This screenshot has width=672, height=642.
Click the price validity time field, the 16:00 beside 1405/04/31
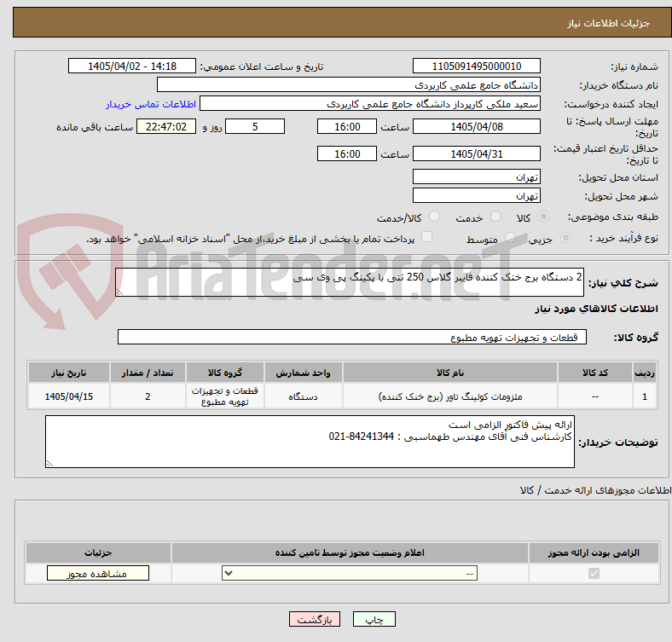(347, 153)
